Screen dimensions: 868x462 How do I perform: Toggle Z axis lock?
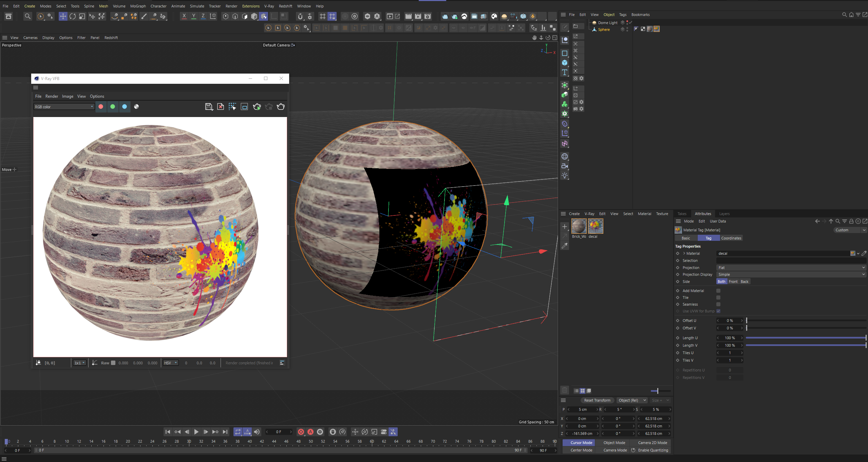point(203,16)
